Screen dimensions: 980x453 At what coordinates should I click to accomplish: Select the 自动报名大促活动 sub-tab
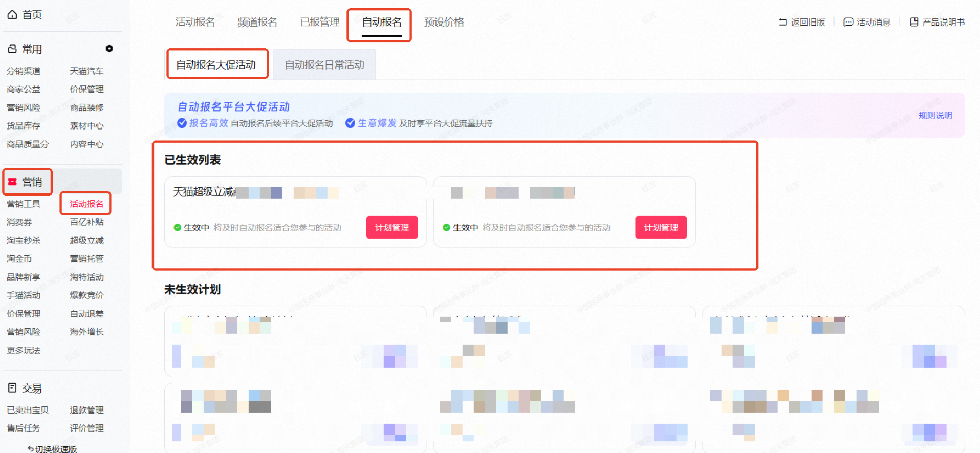click(x=216, y=64)
